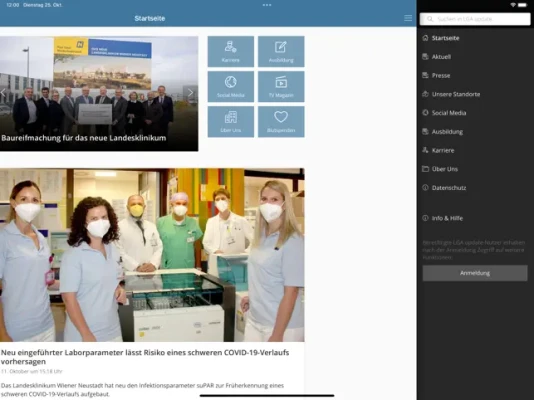Click the Anmeldung button
Screen dimensions: 534x400
475,273
